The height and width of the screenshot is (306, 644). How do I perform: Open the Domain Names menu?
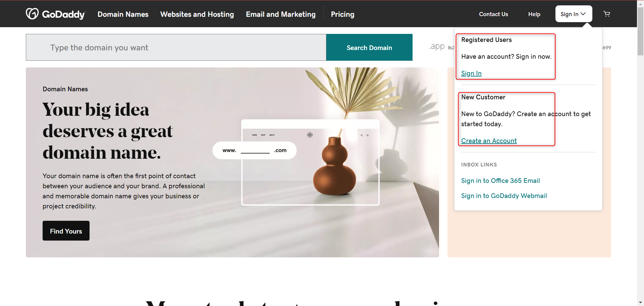point(123,14)
